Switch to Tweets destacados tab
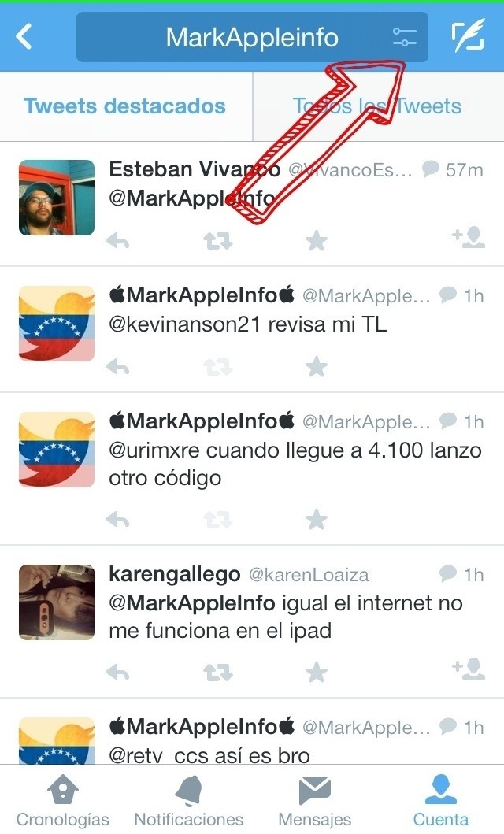The image size is (504, 834). (x=125, y=106)
